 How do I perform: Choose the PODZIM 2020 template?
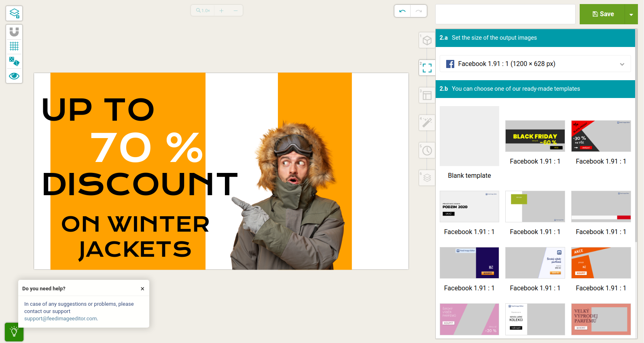[469, 207]
